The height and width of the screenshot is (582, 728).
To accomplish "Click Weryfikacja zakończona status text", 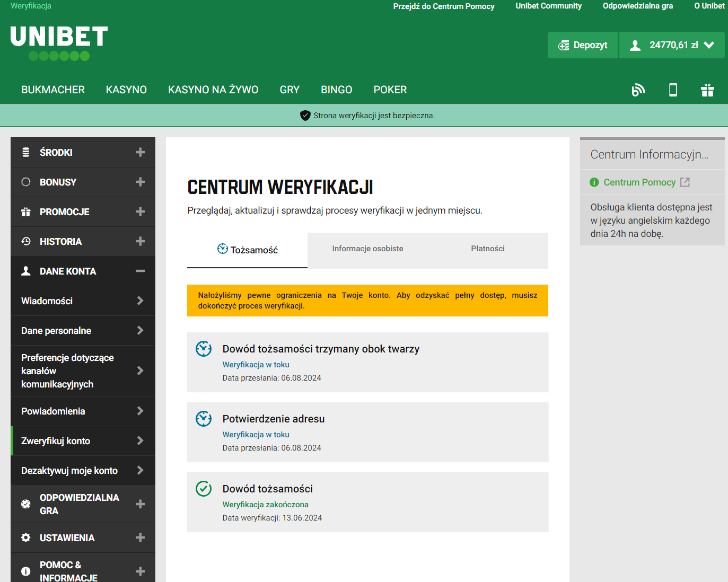I will tap(265, 505).
